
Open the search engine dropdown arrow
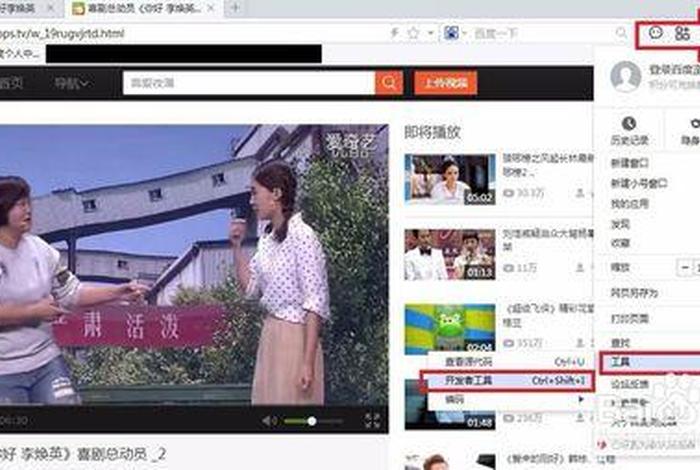[464, 33]
